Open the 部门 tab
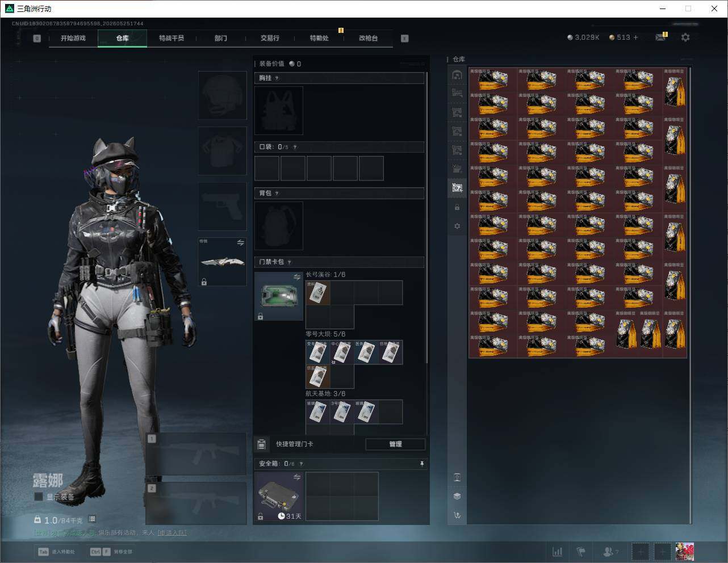This screenshot has height=563, width=728. point(221,38)
